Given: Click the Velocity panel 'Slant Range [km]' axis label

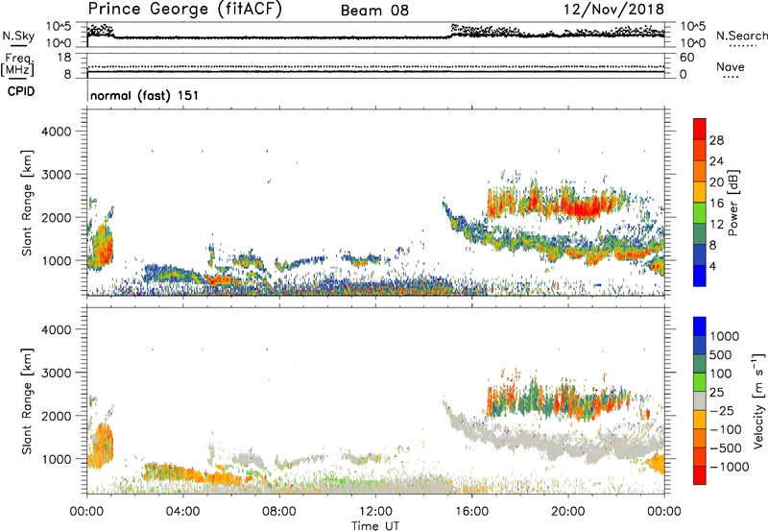Looking at the screenshot, I should pyautogui.click(x=27, y=400).
